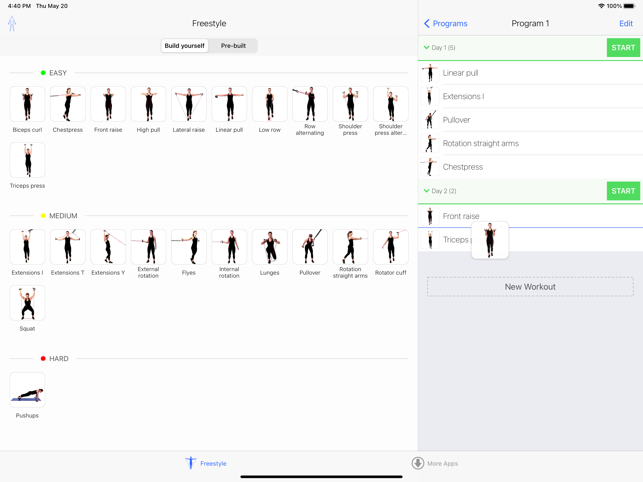Screen dimensions: 643x482
Task: Add a New Workout
Action: pyautogui.click(x=530, y=287)
